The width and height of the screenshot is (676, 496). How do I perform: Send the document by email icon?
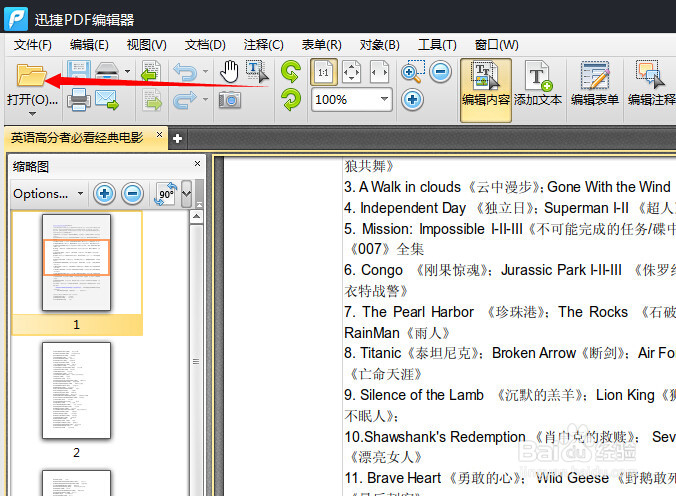point(107,100)
